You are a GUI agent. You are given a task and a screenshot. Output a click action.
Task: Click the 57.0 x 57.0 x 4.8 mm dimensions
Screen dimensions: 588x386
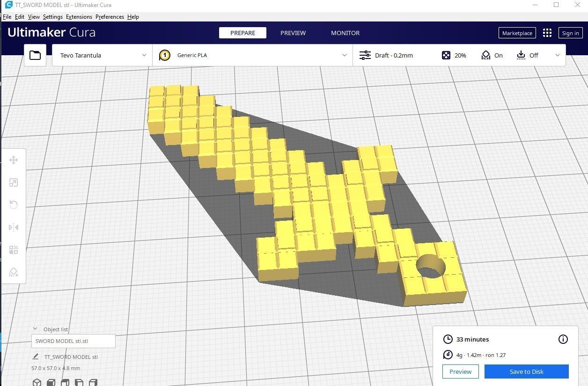pyautogui.click(x=56, y=368)
